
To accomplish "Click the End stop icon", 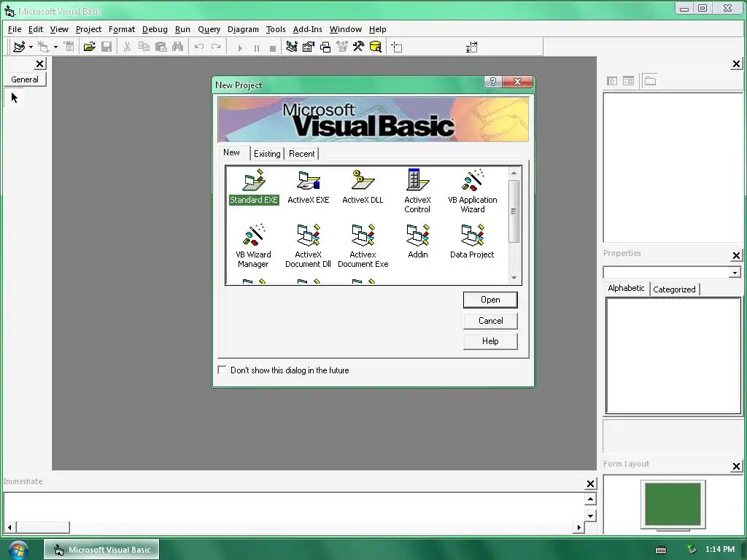I will coord(273,47).
